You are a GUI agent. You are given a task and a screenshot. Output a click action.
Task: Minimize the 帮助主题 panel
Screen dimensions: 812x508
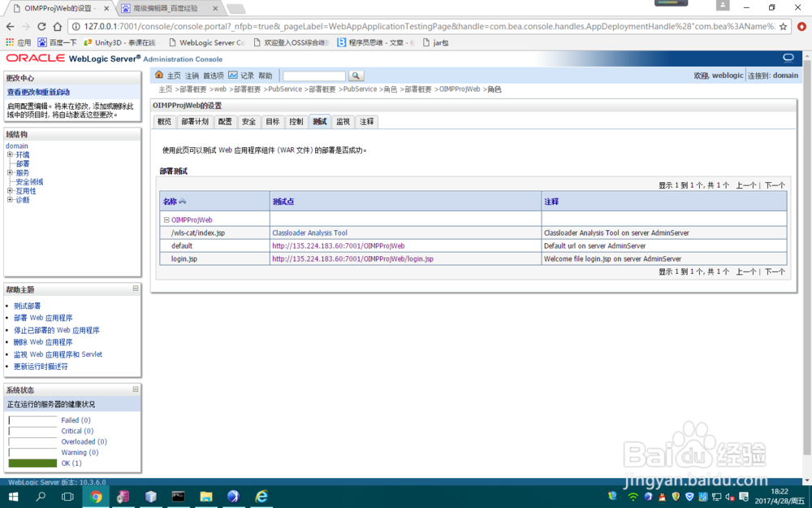[x=135, y=289]
